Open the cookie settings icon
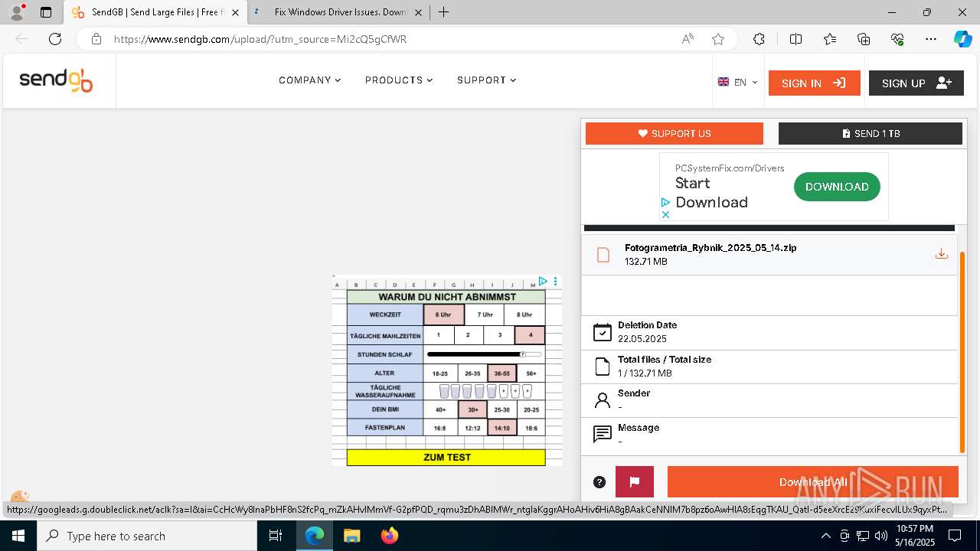This screenshot has width=980, height=551. [19, 497]
